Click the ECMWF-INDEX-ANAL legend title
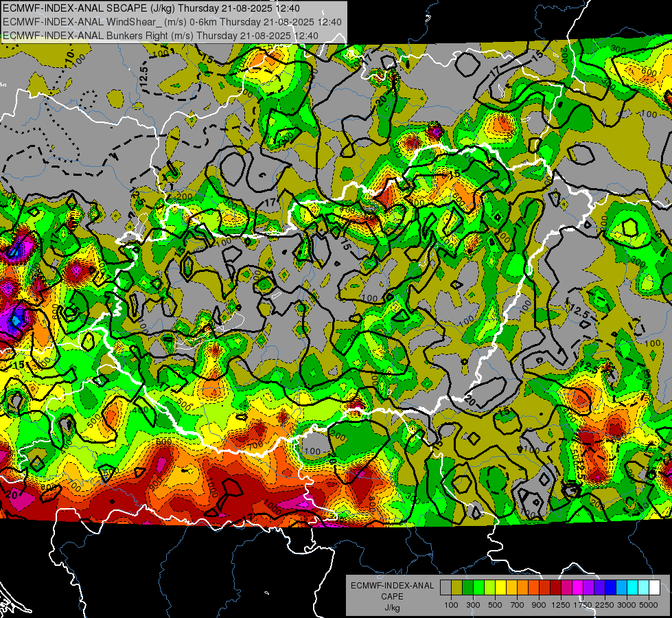This screenshot has height=618, width=672. pyautogui.click(x=392, y=586)
